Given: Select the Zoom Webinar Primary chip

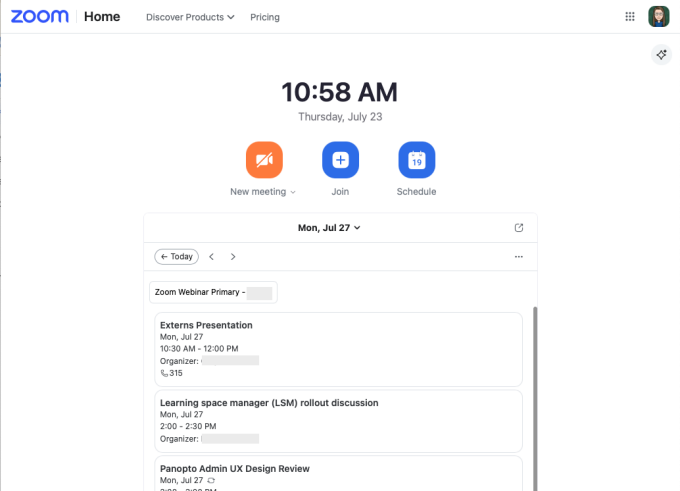Looking at the screenshot, I should coord(213,292).
